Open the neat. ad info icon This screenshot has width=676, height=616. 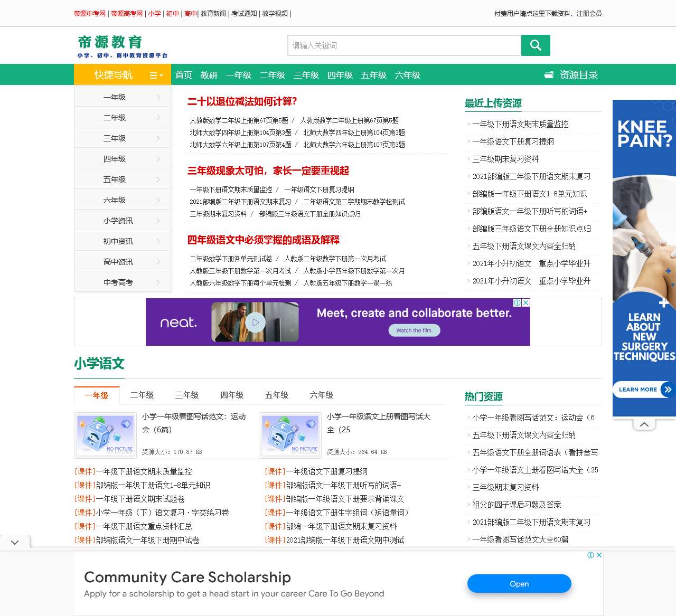tap(518, 302)
